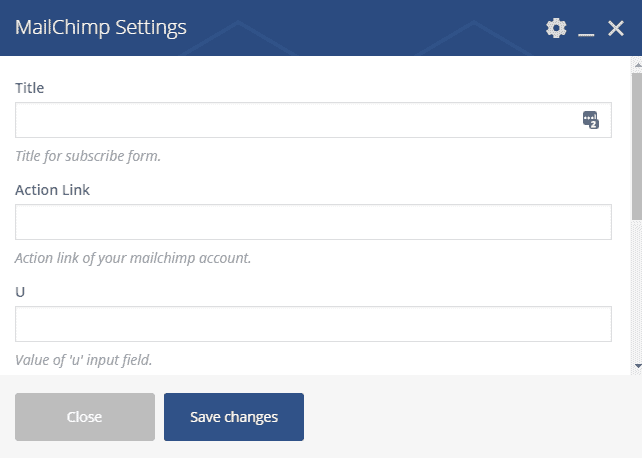Click the 'Action link of your mailchimp account' hint
Image resolution: width=642 pixels, height=458 pixels.
pyautogui.click(x=133, y=258)
